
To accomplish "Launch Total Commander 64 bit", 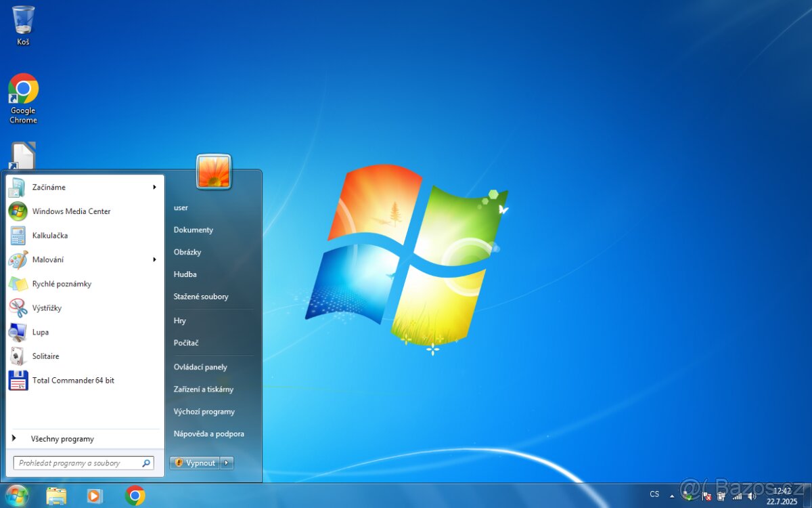I will (x=73, y=380).
